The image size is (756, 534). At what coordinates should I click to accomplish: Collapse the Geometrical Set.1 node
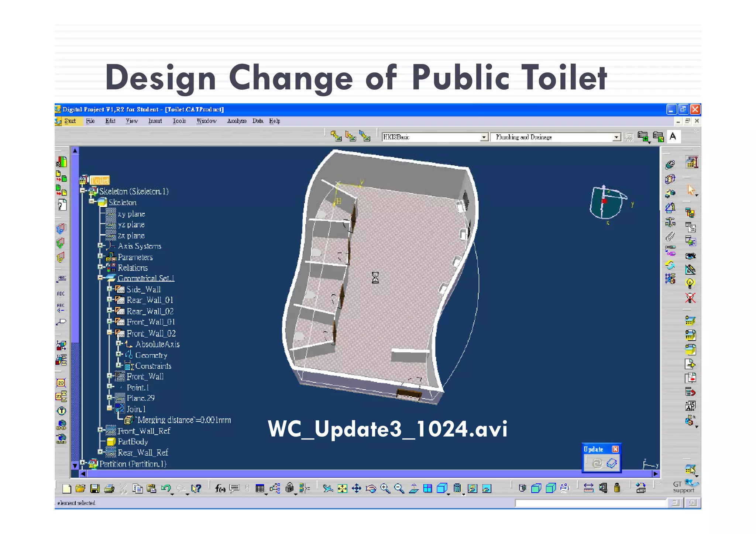click(x=100, y=278)
